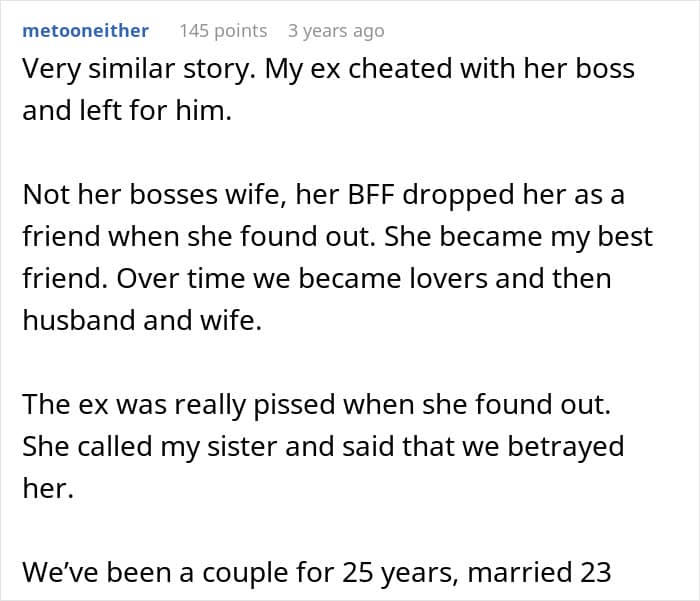Click the phrase "My ex cheated with her boss"
The height and width of the screenshot is (601, 700).
point(466,71)
